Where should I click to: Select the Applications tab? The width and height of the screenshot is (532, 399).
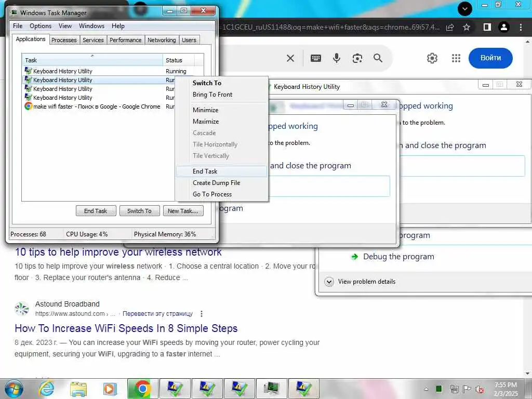[31, 39]
